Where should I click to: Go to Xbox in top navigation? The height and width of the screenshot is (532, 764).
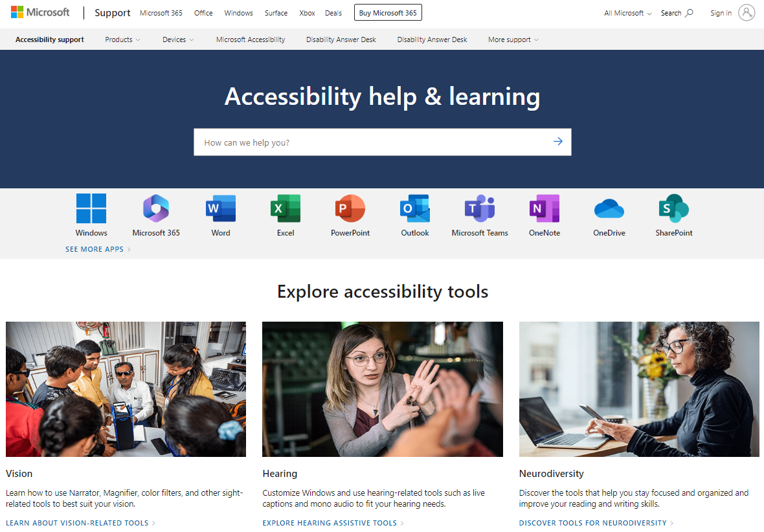coord(307,13)
